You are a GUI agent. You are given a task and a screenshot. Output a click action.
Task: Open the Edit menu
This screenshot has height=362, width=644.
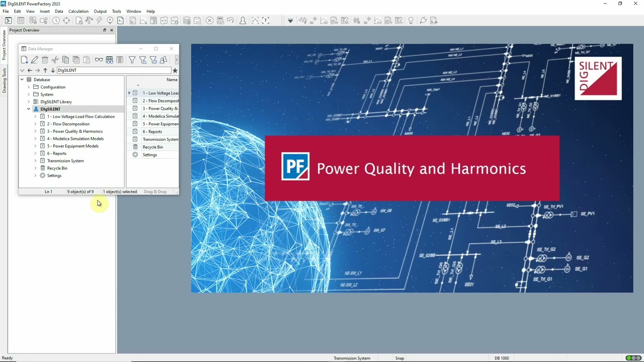coord(18,11)
